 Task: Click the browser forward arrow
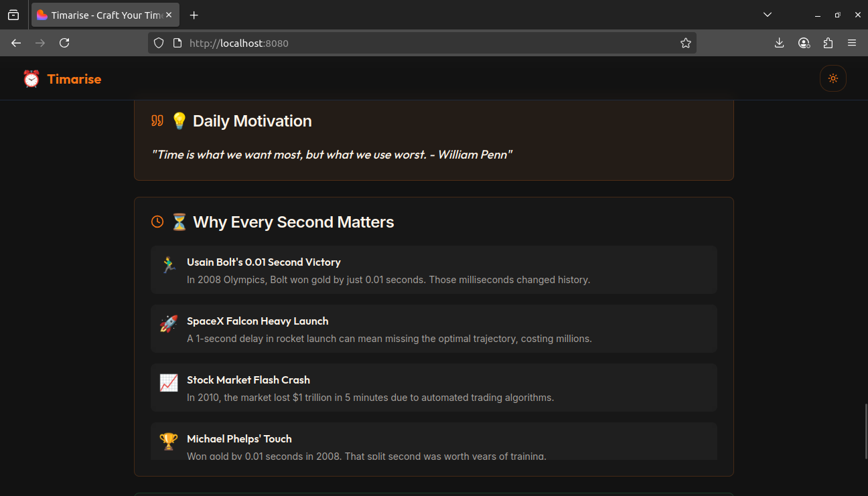click(x=40, y=43)
